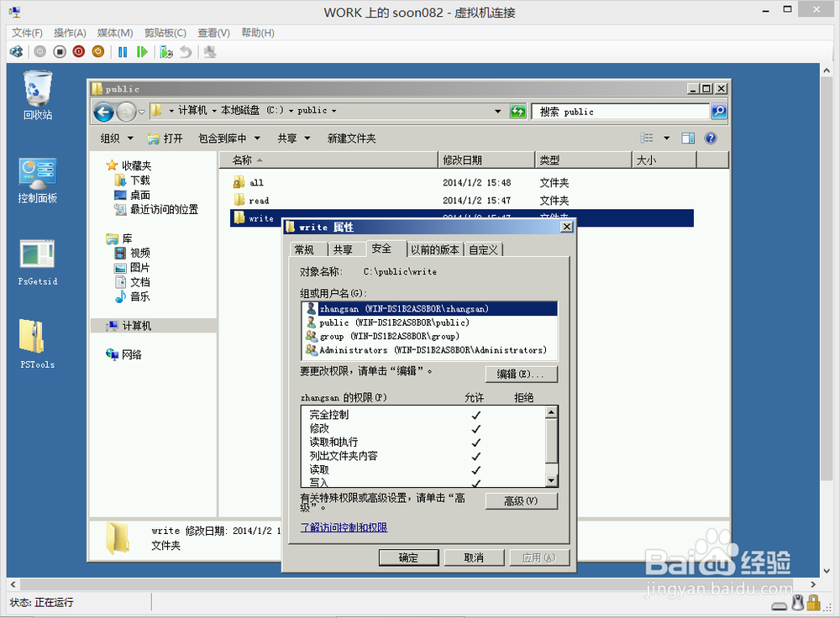Click the search magnifier icon

(718, 112)
